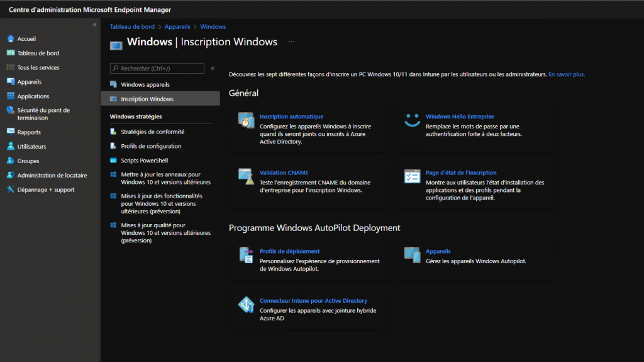Click Appareils breadcrumb link
The height and width of the screenshot is (362, 644).
177,26
